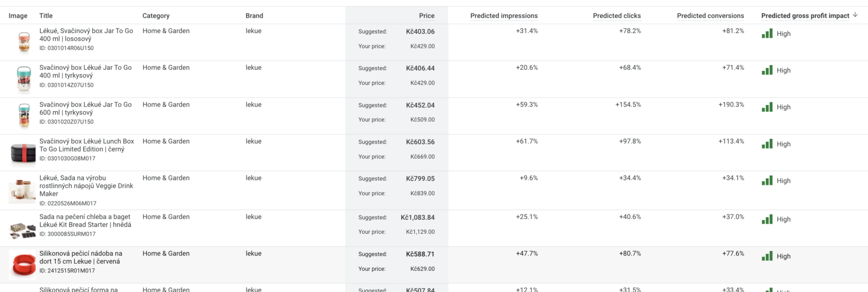
Task: Click High impact bar icon for Veggie Drink Maker
Action: pyautogui.click(x=767, y=180)
